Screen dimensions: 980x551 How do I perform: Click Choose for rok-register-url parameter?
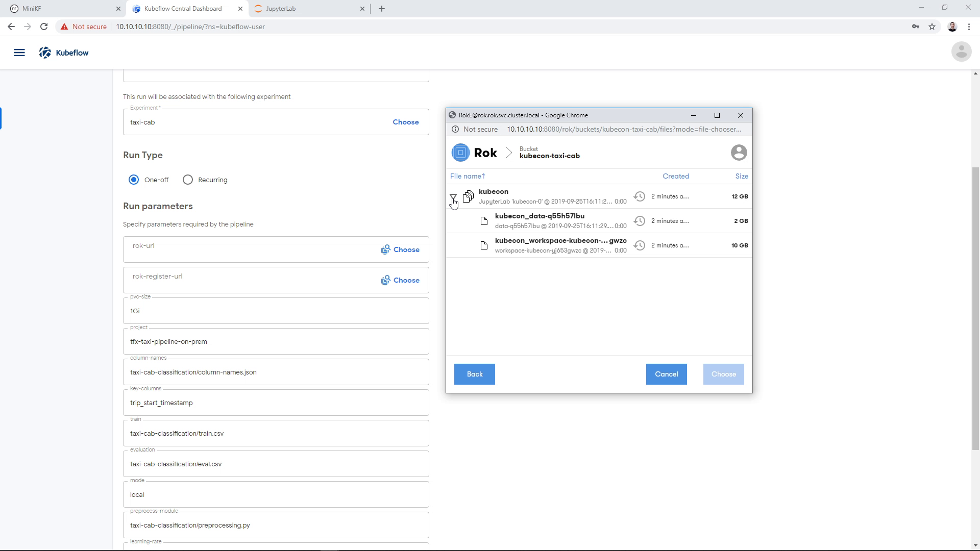tap(400, 280)
